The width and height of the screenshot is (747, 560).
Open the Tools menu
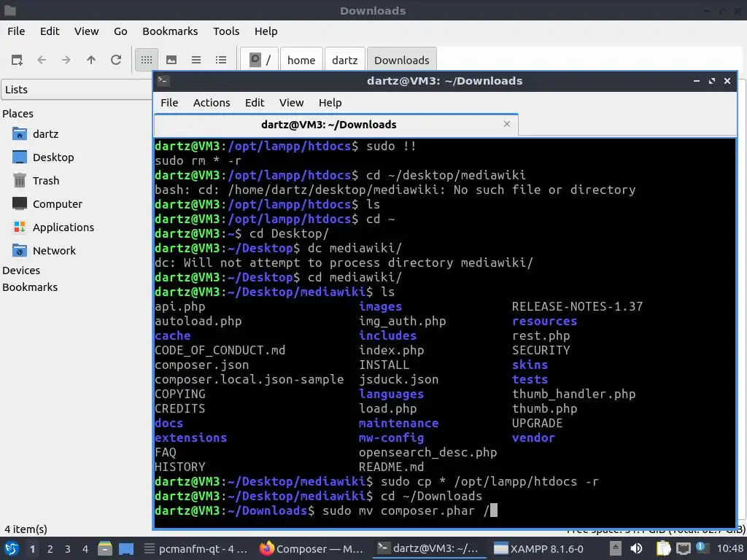[226, 31]
